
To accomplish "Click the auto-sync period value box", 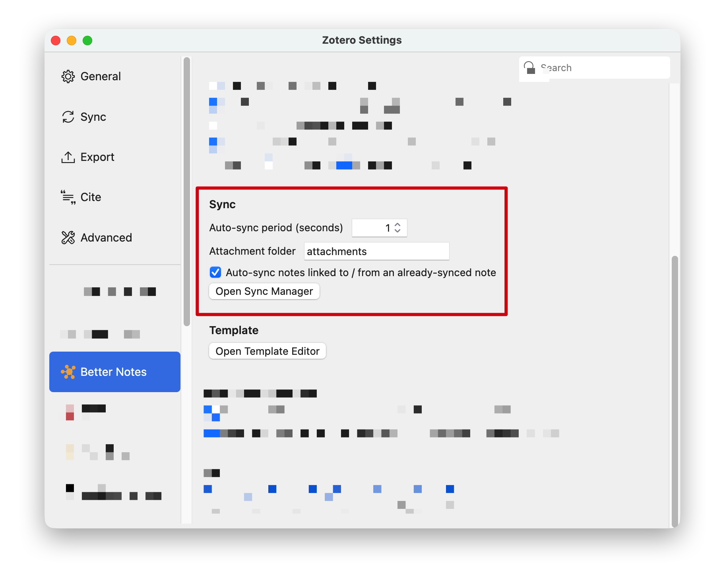I will click(x=379, y=228).
